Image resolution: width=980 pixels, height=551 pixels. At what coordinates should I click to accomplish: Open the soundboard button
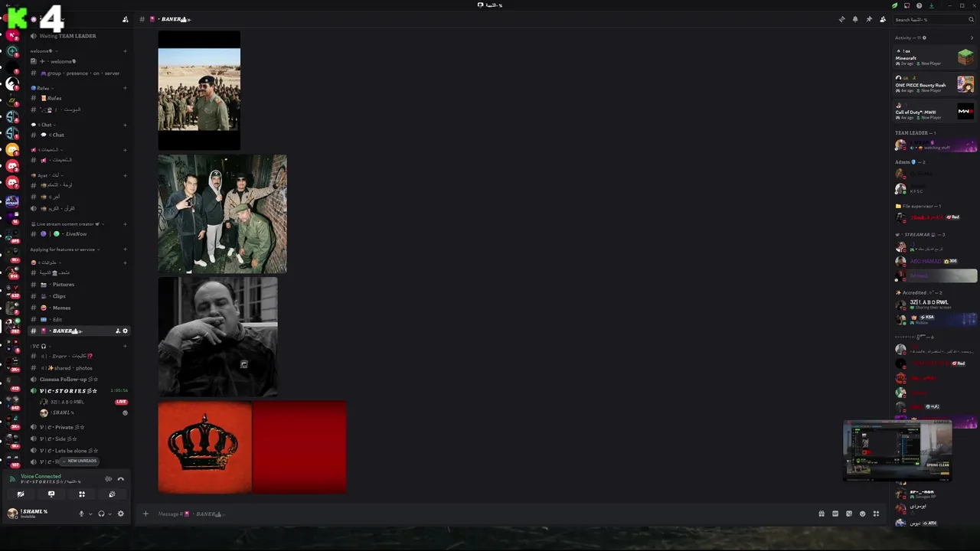pos(112,494)
